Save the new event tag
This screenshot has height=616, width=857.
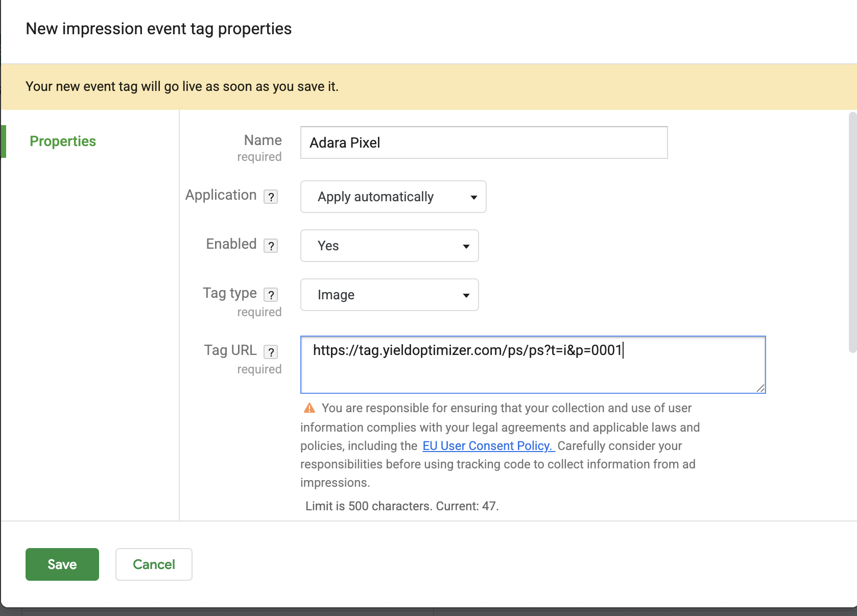point(62,564)
